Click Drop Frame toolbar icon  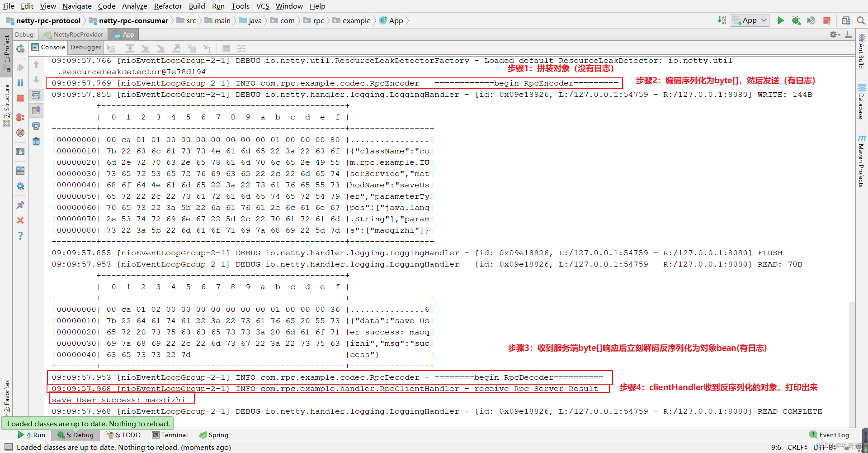(192, 48)
